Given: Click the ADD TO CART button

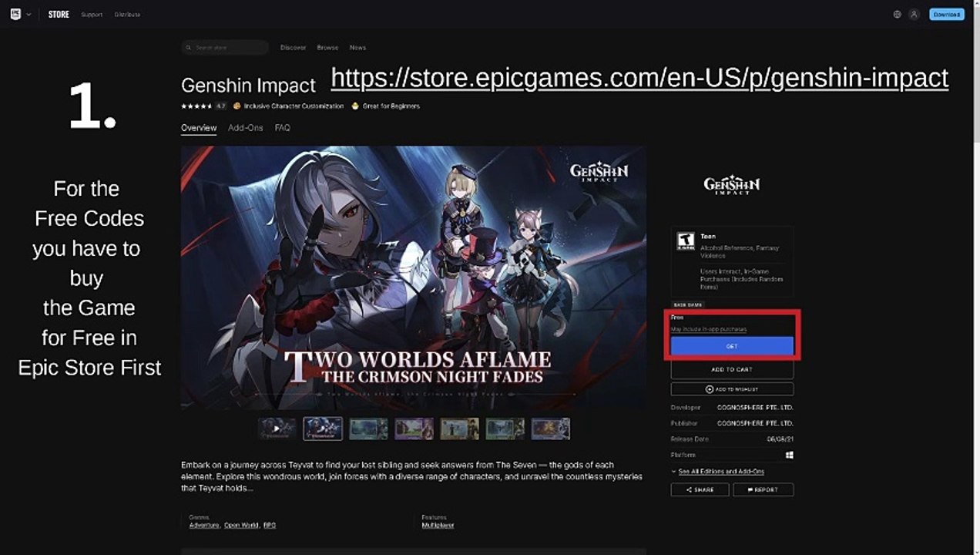Looking at the screenshot, I should tap(732, 369).
